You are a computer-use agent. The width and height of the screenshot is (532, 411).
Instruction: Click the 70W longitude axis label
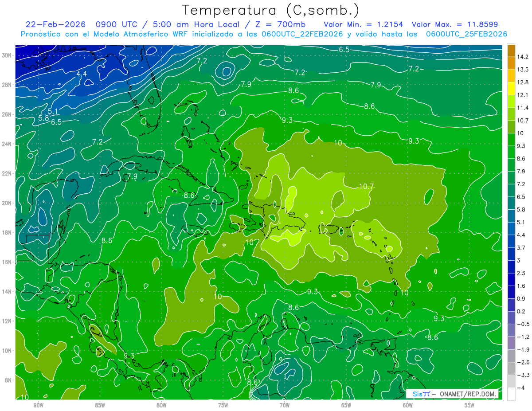[x=285, y=405]
